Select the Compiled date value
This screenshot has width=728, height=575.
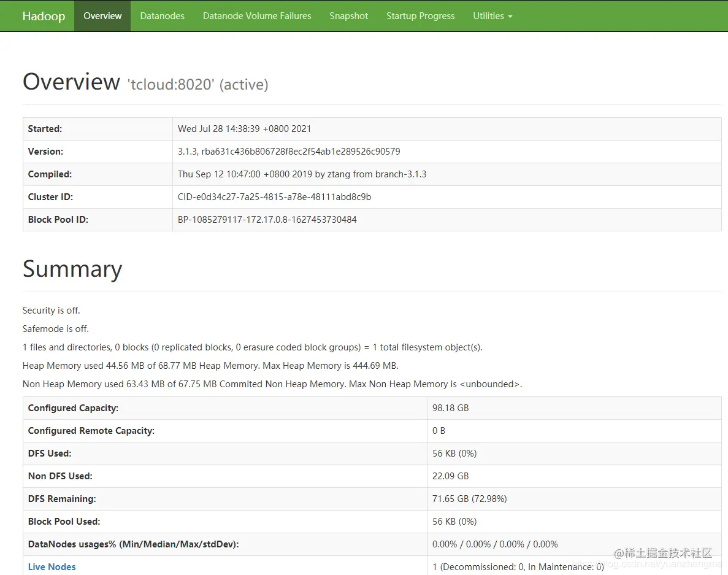point(302,174)
